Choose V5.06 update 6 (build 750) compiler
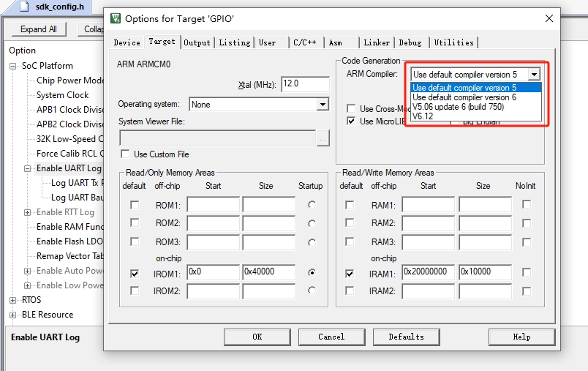Viewport: 588px width, 371px height. [x=458, y=107]
